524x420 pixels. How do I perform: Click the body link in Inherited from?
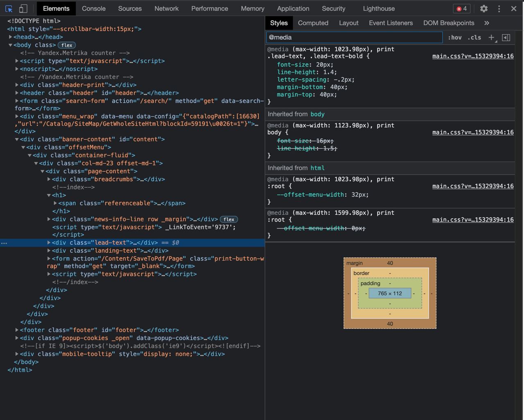(x=318, y=115)
